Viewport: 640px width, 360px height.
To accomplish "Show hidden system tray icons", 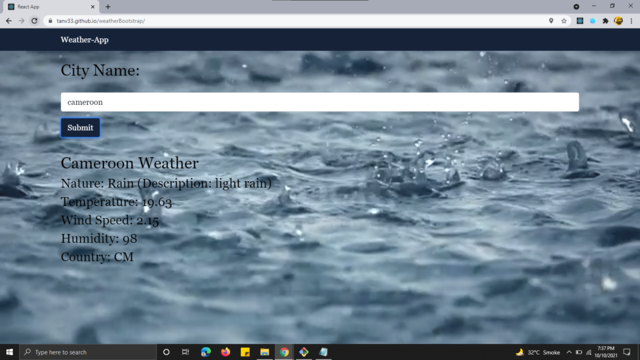I will click(569, 352).
